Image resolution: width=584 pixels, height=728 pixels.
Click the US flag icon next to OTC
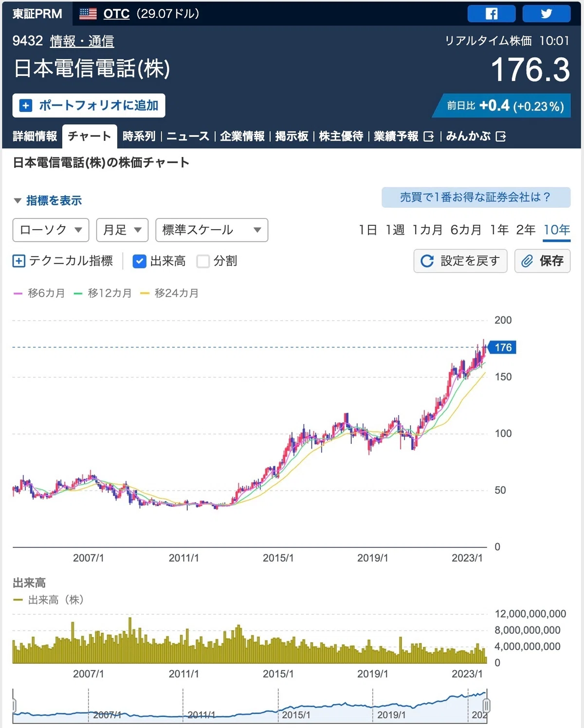(88, 14)
